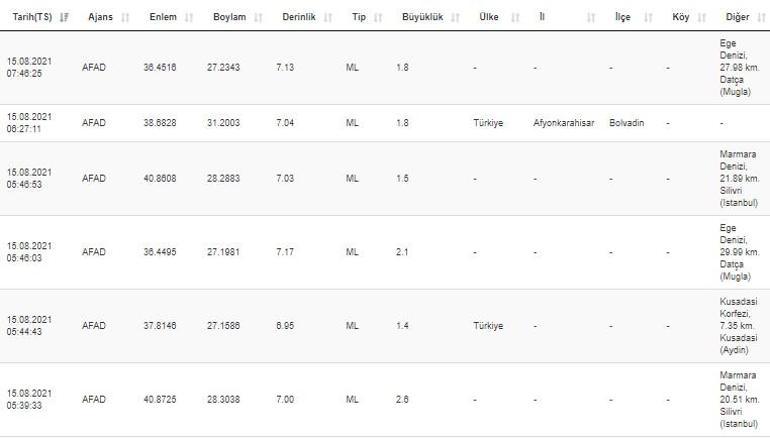The width and height of the screenshot is (770, 438).
Task: Sort by Derinlik using its arrow icon
Action: click(327, 18)
